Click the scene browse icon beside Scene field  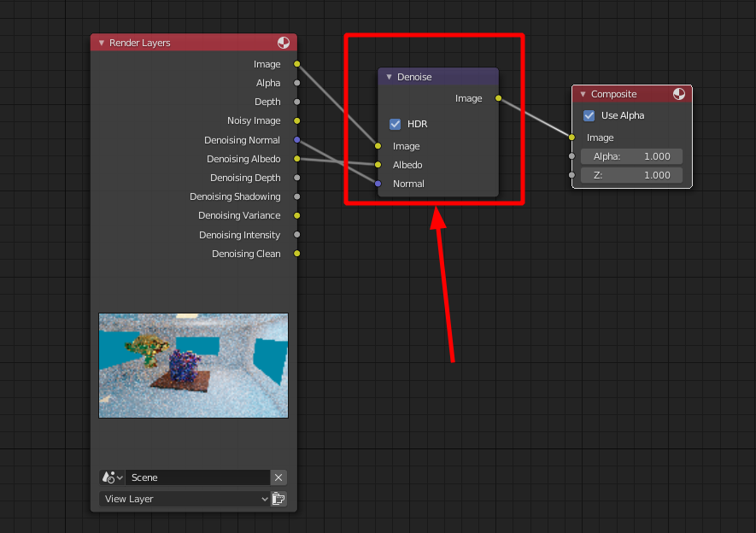click(x=111, y=477)
